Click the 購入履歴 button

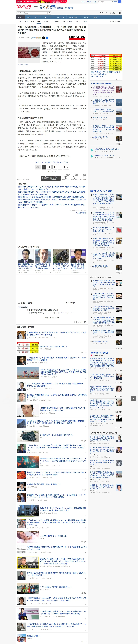point(112,13)
